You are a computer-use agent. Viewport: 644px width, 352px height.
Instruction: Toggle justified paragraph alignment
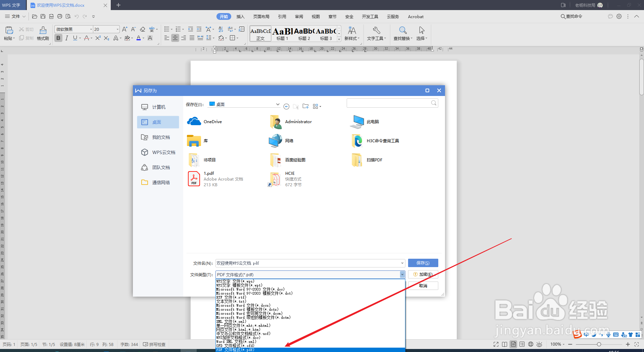click(x=192, y=38)
